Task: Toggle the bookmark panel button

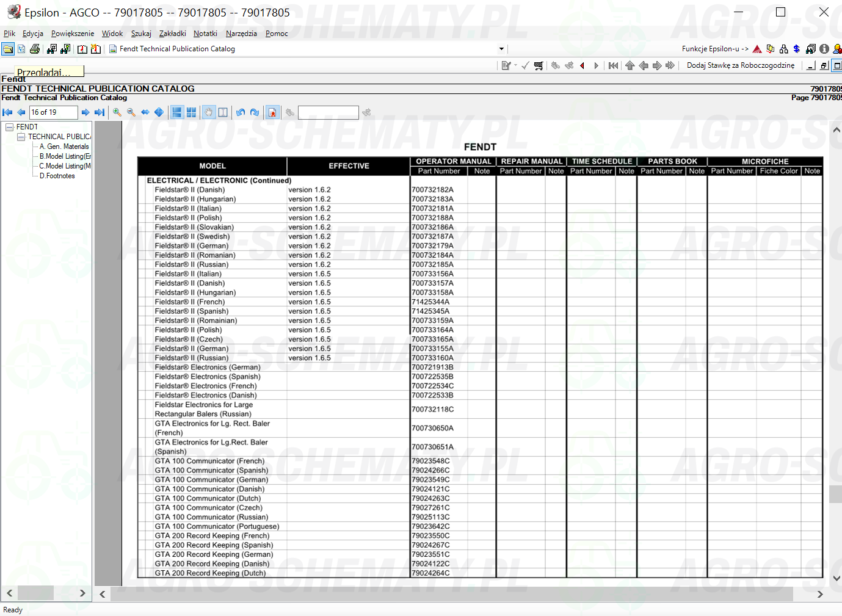Action: click(273, 112)
